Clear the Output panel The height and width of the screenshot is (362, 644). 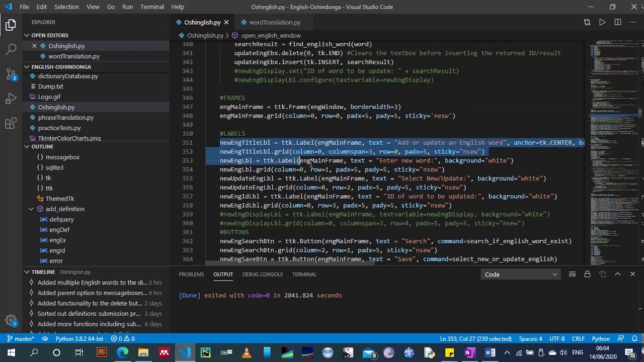click(572, 274)
